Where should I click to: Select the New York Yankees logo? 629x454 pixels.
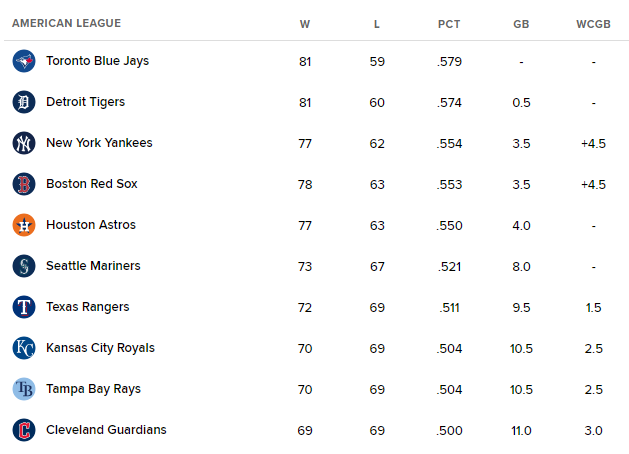(24, 143)
